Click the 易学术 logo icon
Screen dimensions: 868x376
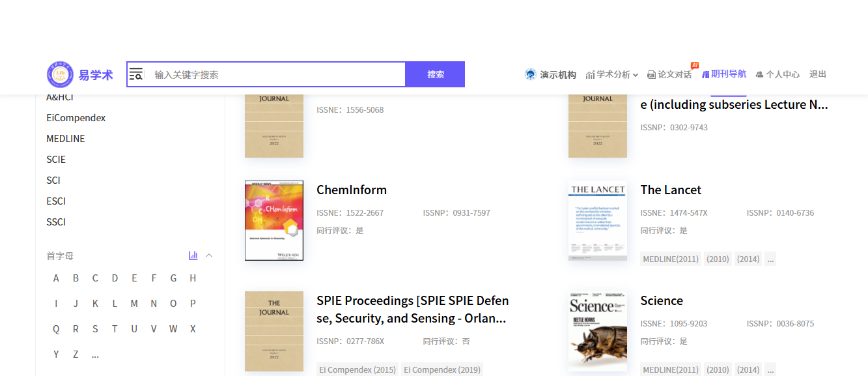pyautogui.click(x=59, y=74)
